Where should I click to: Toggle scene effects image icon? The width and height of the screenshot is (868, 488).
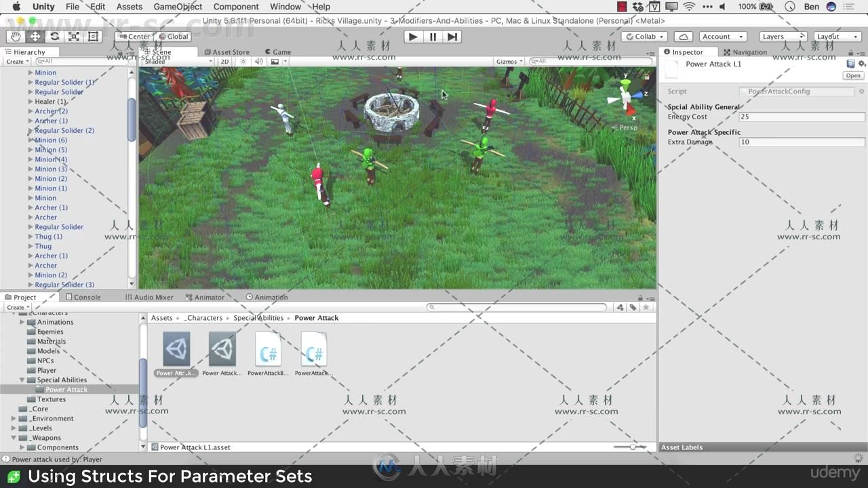[x=275, y=62]
